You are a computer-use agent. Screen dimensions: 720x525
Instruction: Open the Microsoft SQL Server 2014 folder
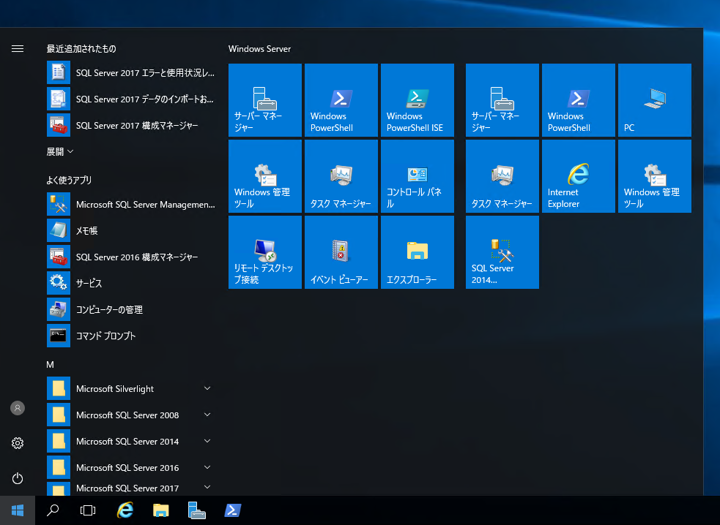click(x=131, y=441)
